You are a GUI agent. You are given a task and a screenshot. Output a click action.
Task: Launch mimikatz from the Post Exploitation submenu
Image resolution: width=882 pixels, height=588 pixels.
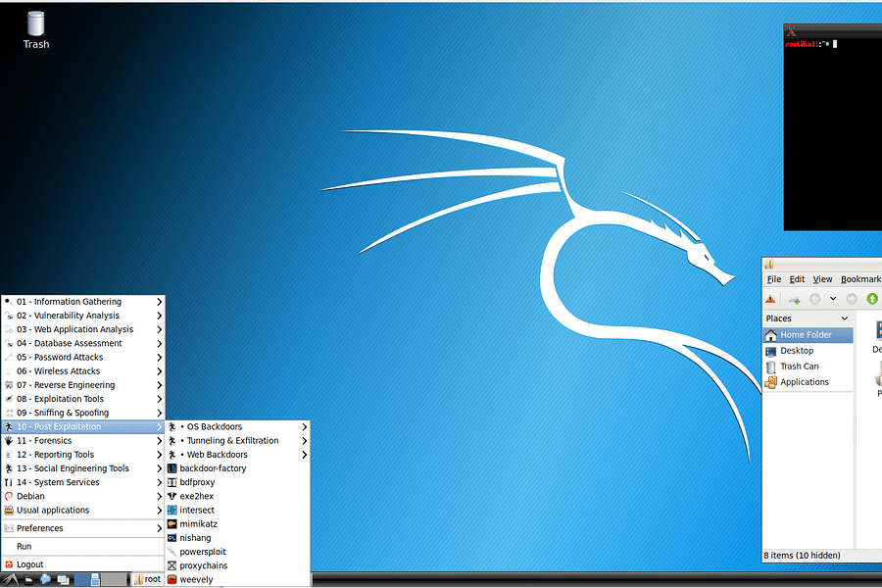[200, 523]
